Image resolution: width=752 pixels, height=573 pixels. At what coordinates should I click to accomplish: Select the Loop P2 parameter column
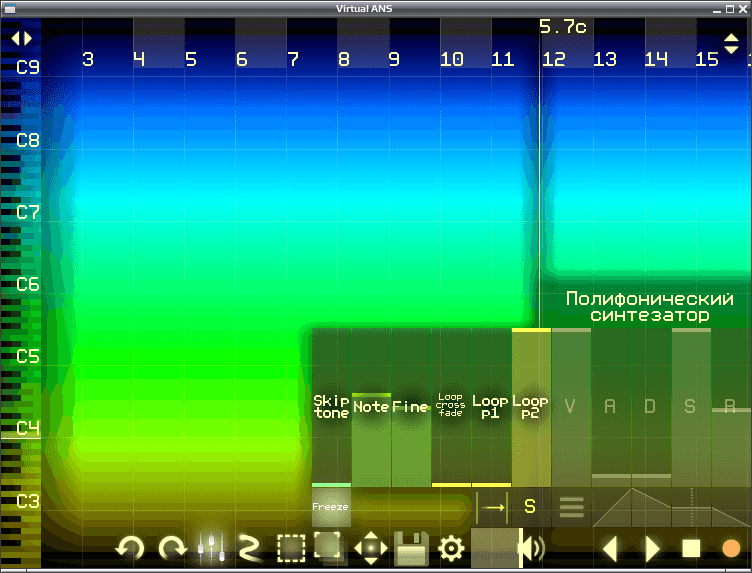[531, 407]
